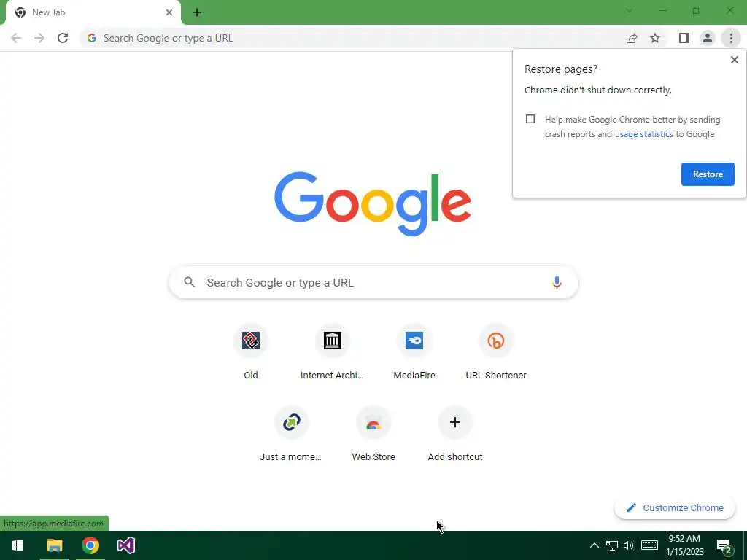Share this page using the share icon
Image resolution: width=747 pixels, height=560 pixels.
click(x=632, y=38)
